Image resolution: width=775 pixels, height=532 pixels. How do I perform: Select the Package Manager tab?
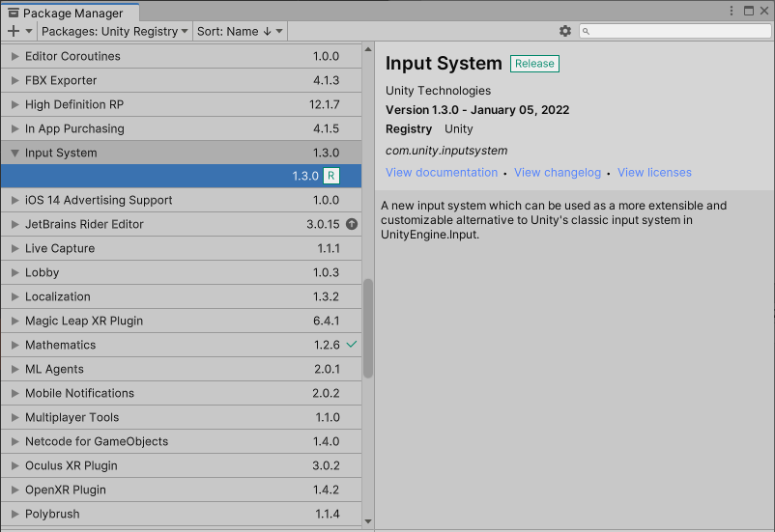coord(70,13)
